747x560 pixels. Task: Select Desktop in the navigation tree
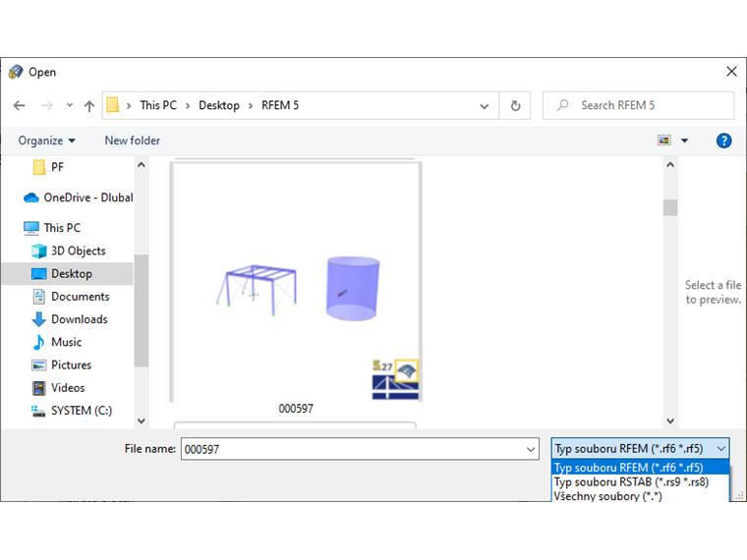pos(67,274)
